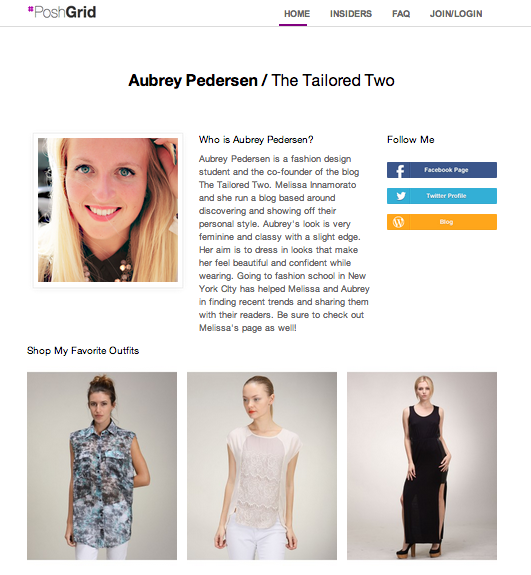Click the Who is Aubrey Pedersen heading
This screenshot has width=531, height=575.
pos(256,140)
